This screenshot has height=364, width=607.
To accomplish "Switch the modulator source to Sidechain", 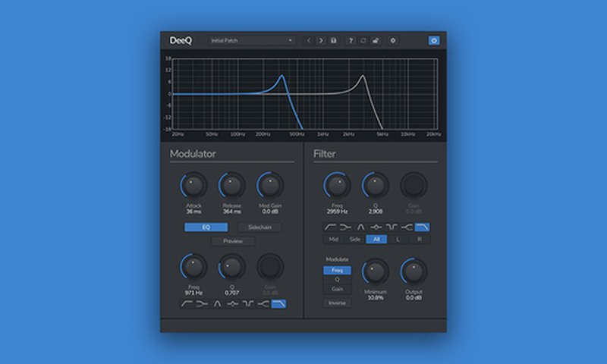I will click(259, 227).
